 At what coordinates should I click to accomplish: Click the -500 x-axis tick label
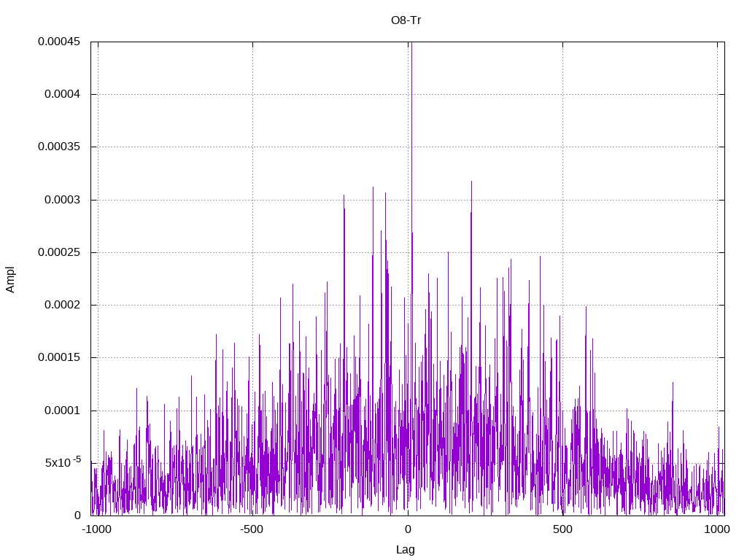point(252,529)
